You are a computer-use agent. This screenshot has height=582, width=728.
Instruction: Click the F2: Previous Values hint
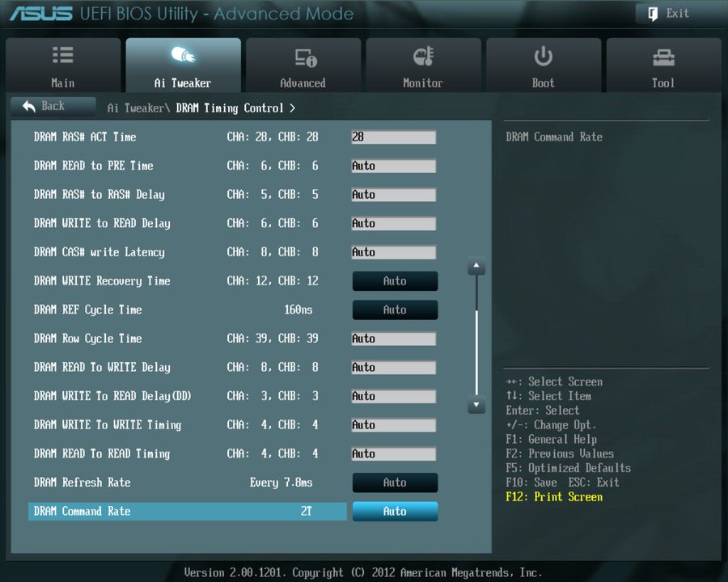pos(560,454)
